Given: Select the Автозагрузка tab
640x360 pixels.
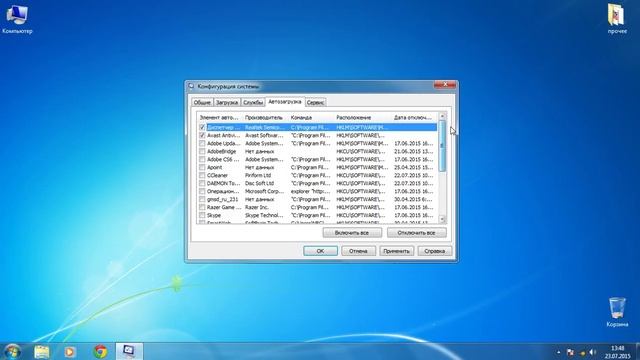Looking at the screenshot, I should click(x=285, y=101).
